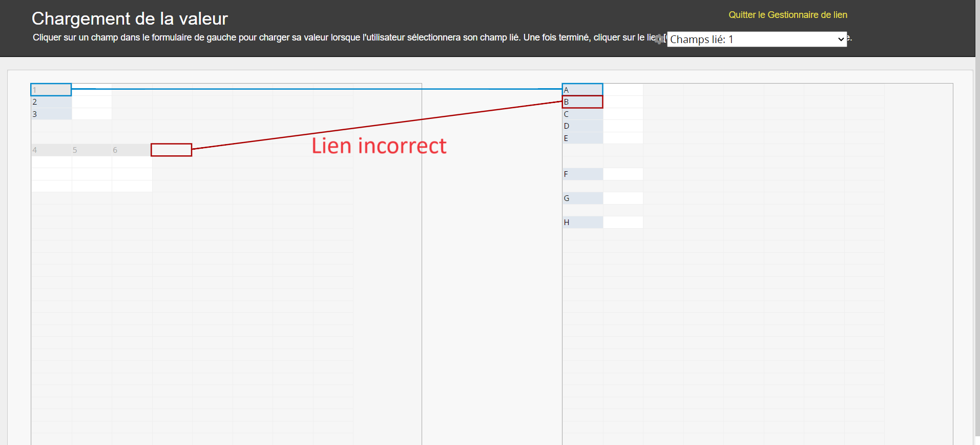Screen dimensions: 980x445
Task: Click the white input cell next to A
Action: (623, 90)
